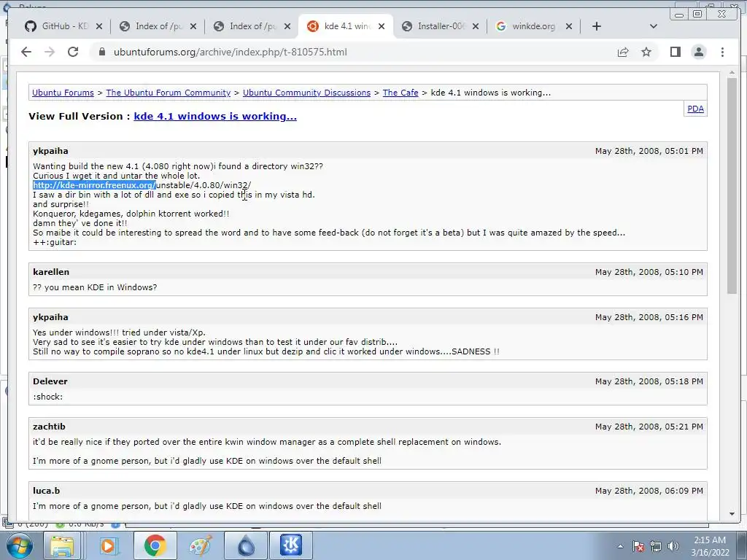Click the scrollbar down arrow
Screen dimensions: 747x560
732,514
